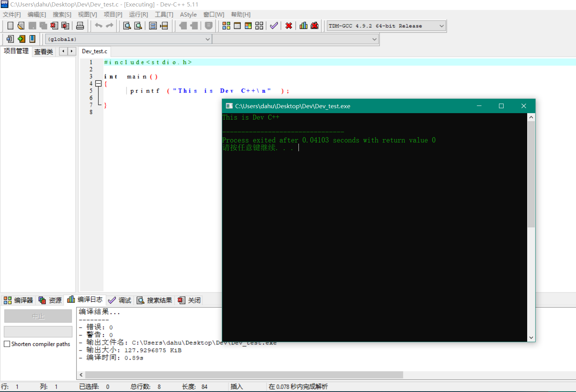Click compile log horizontal scroll left arrow
The image size is (576, 392).
81,375
